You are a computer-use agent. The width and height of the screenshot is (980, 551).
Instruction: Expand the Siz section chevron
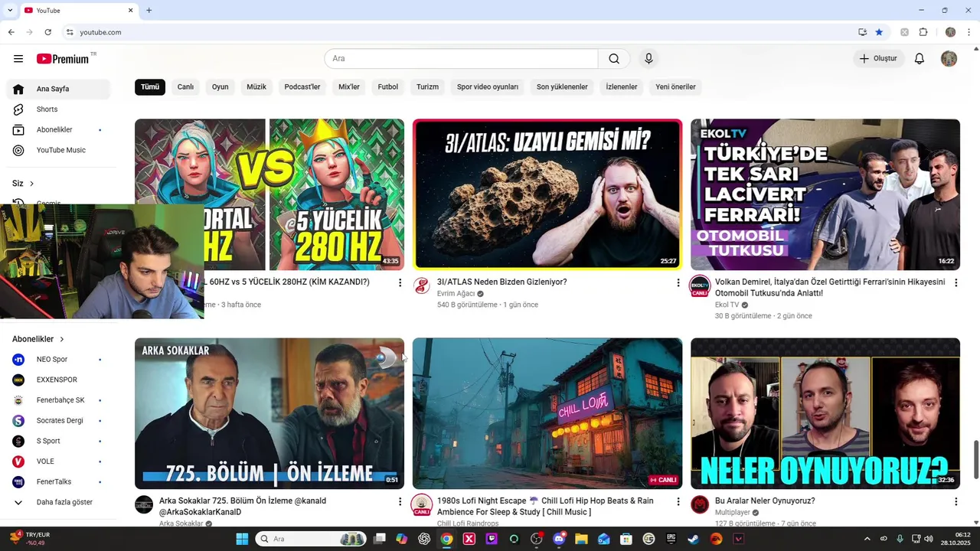tap(31, 184)
